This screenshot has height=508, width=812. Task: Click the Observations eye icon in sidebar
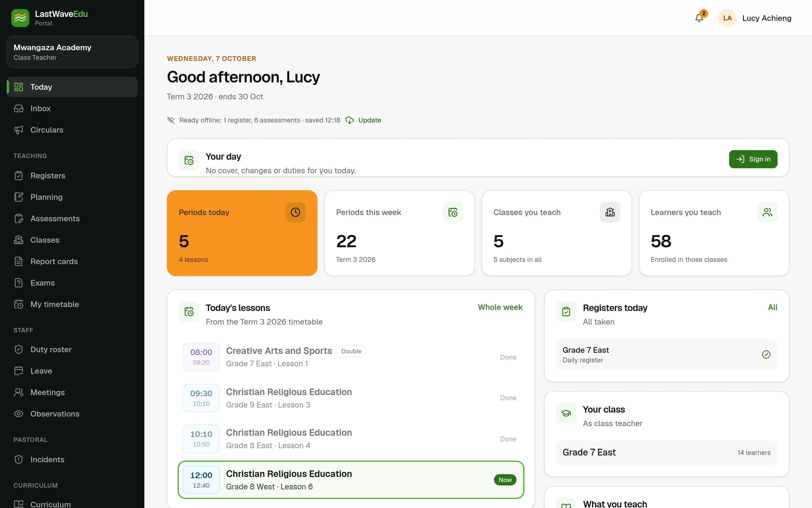19,413
